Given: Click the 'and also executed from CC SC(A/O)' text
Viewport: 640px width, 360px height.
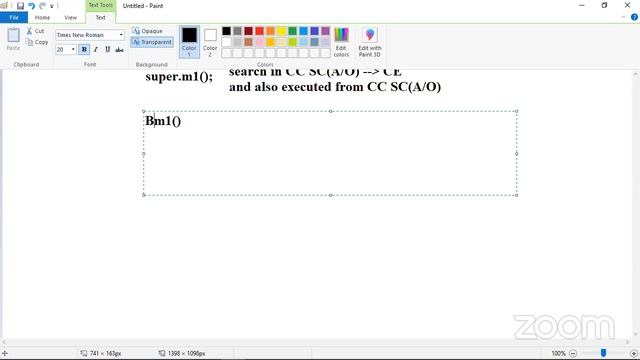Looking at the screenshot, I should tap(335, 87).
